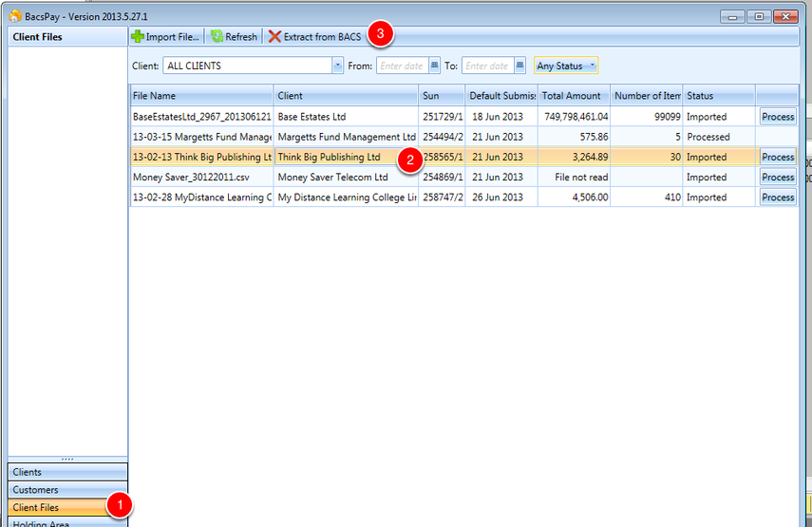The image size is (812, 527).
Task: Click the 251729/1 Sun number cell
Action: pos(442,117)
